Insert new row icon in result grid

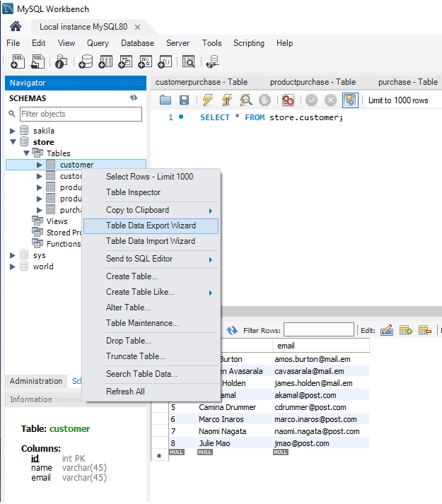click(x=406, y=330)
